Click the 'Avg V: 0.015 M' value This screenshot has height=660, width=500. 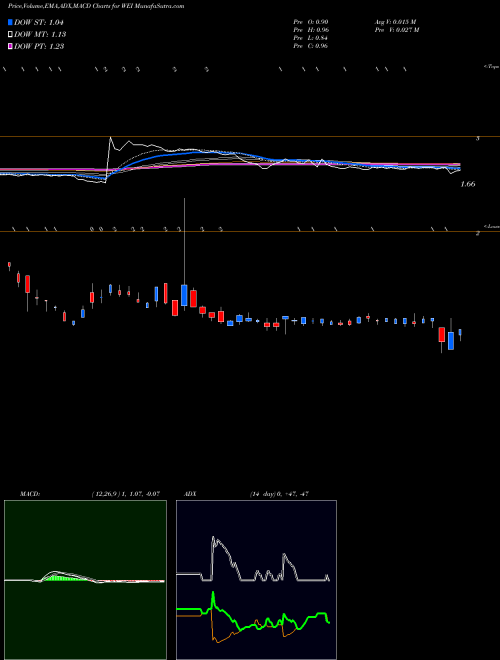(395, 22)
